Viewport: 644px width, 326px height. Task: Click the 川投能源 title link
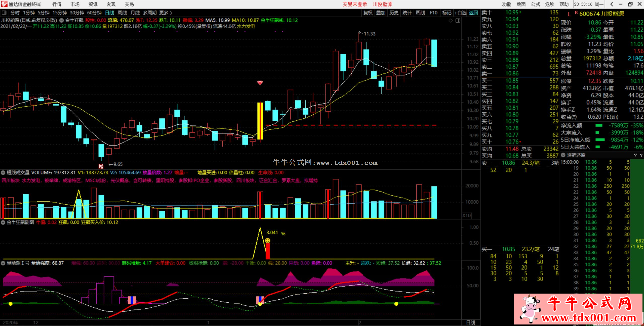(382, 4)
